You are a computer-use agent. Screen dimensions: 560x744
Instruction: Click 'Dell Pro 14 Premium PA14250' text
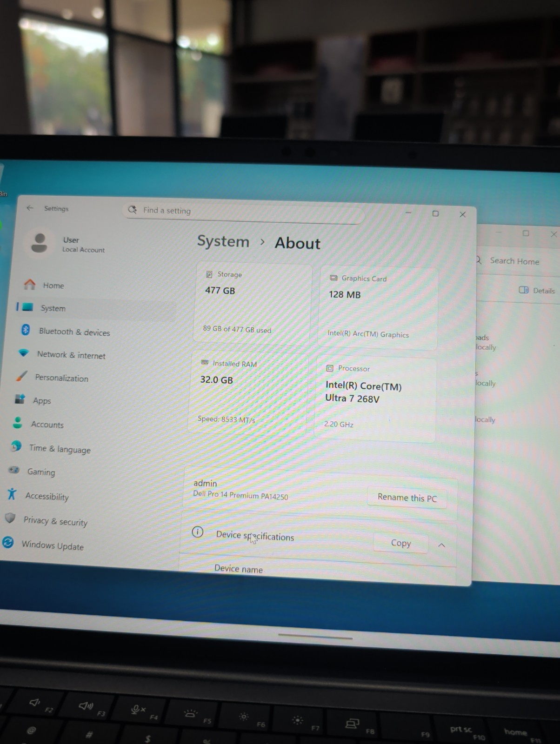240,495
